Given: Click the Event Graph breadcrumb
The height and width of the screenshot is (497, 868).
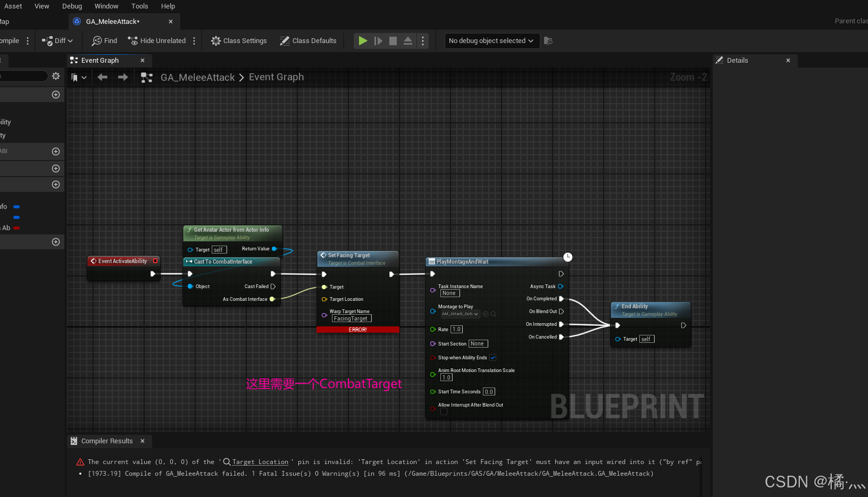Looking at the screenshot, I should click(277, 77).
